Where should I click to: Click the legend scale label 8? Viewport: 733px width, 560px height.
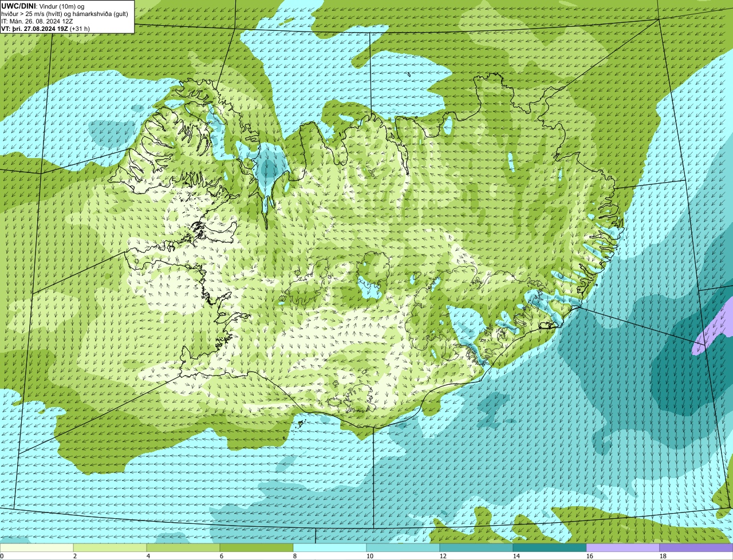pos(295,556)
